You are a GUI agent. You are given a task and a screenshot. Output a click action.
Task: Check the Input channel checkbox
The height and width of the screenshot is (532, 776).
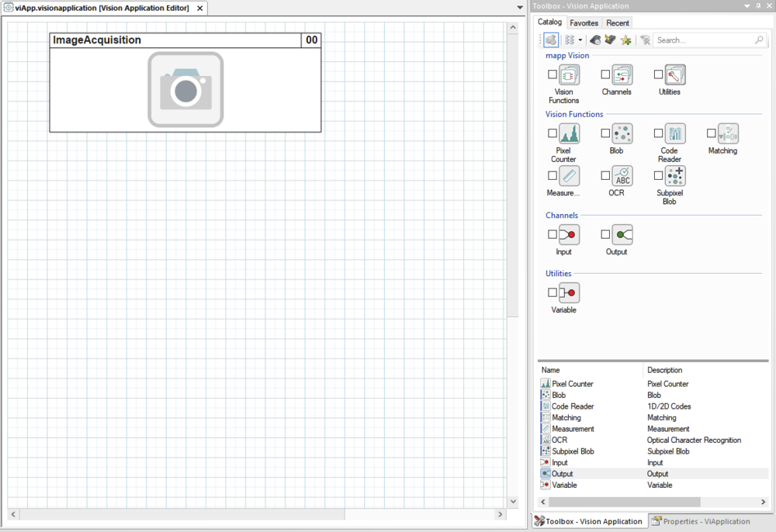[x=553, y=234]
